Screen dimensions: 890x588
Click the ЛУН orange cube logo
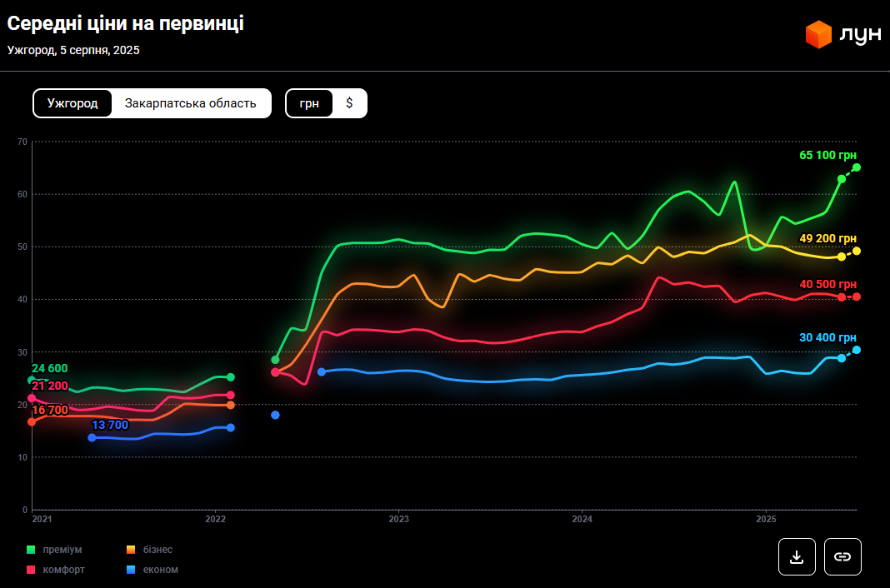818,34
